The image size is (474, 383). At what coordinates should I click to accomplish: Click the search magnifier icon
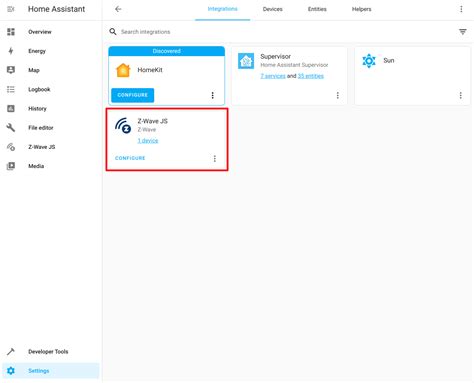[113, 32]
